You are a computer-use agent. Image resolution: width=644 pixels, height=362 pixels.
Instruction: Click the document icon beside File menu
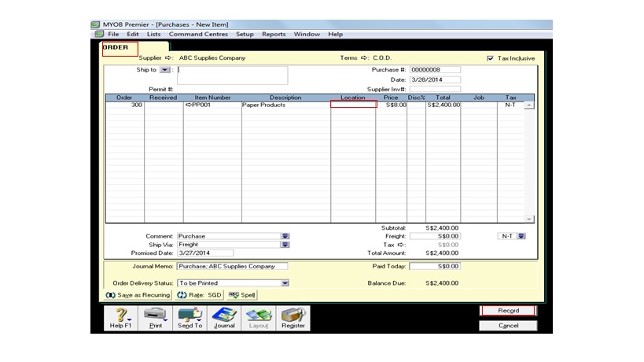[x=99, y=34]
